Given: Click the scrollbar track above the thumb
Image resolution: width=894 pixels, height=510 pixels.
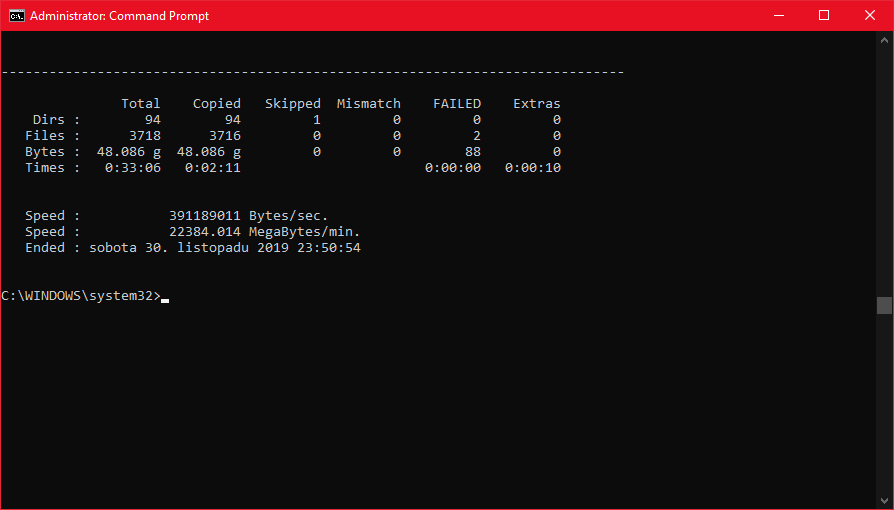Looking at the screenshot, I should pos(884,170).
